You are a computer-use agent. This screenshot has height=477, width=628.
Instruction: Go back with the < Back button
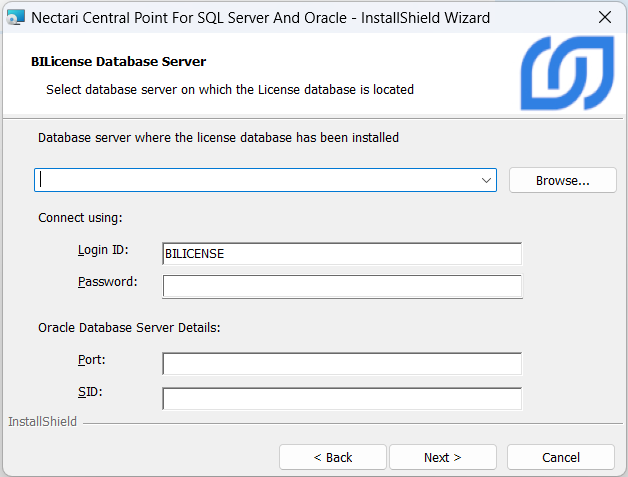[x=332, y=457]
